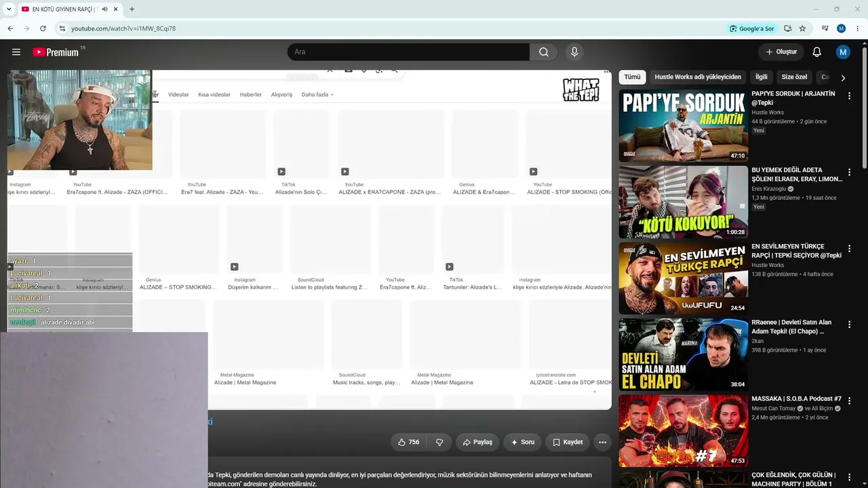Click the 2kan channel name

point(758,342)
